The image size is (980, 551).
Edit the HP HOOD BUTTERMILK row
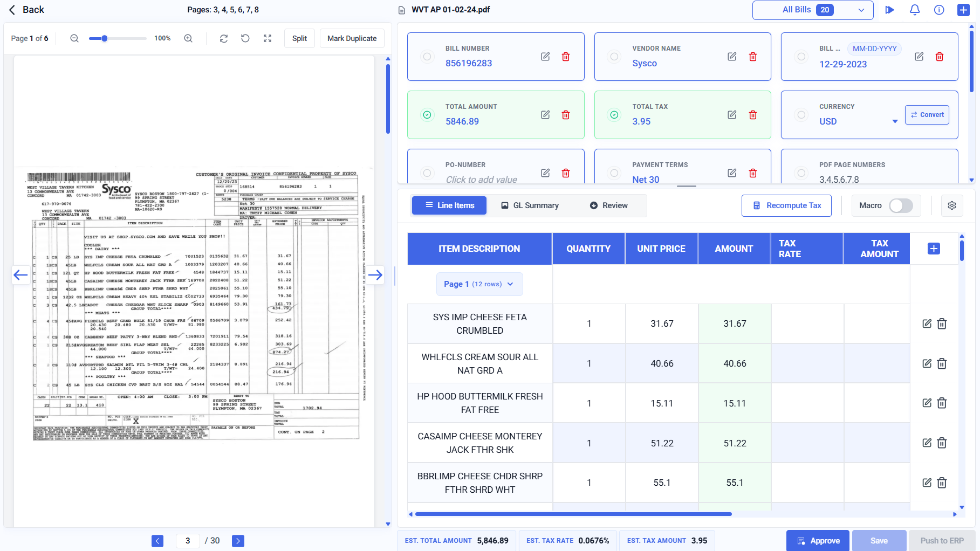[x=927, y=403]
